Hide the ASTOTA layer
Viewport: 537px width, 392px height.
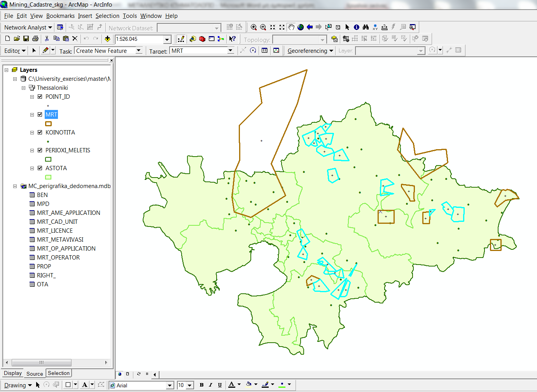pyautogui.click(x=40, y=168)
